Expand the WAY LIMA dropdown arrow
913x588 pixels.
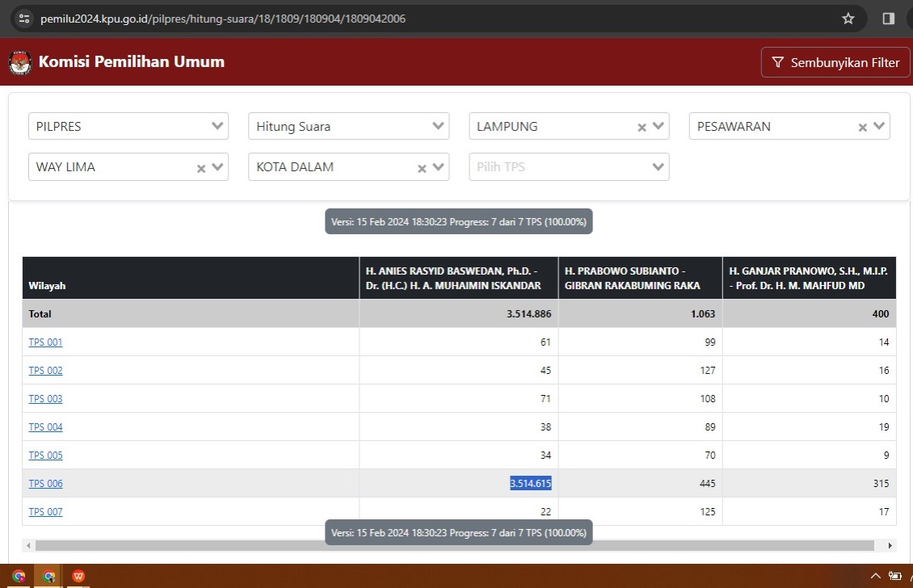pos(217,167)
